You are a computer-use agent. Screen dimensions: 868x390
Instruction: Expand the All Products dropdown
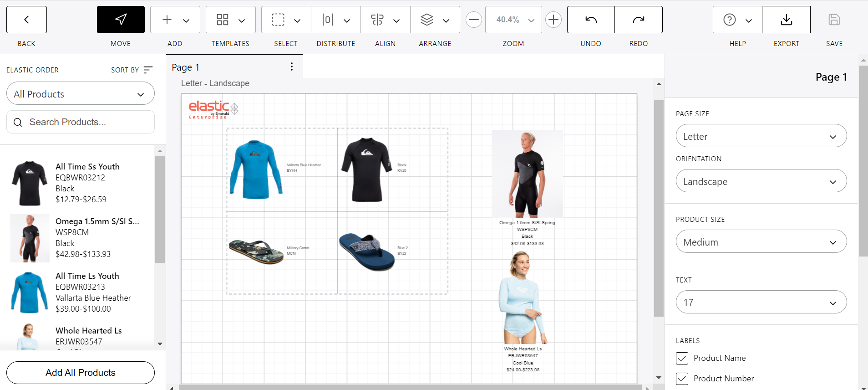click(81, 94)
